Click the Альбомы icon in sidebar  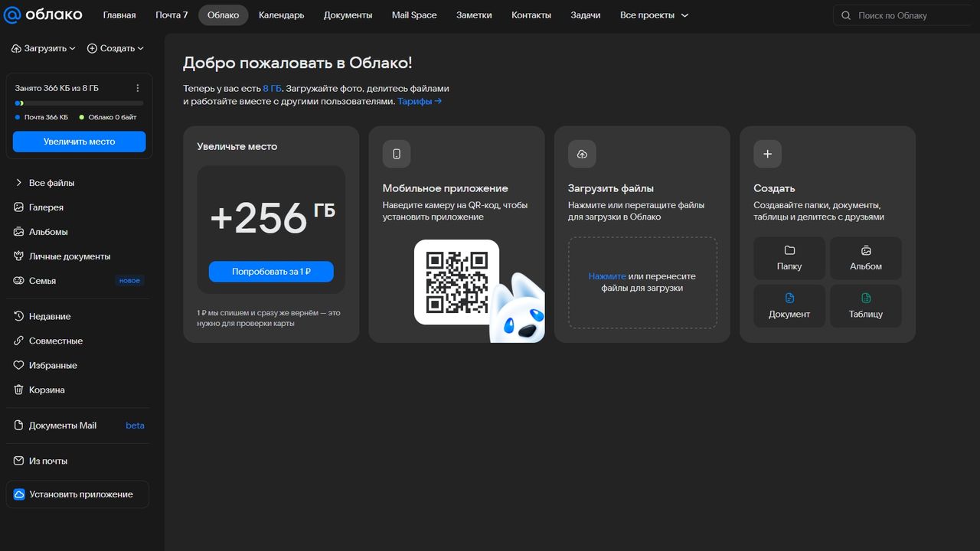(x=19, y=232)
